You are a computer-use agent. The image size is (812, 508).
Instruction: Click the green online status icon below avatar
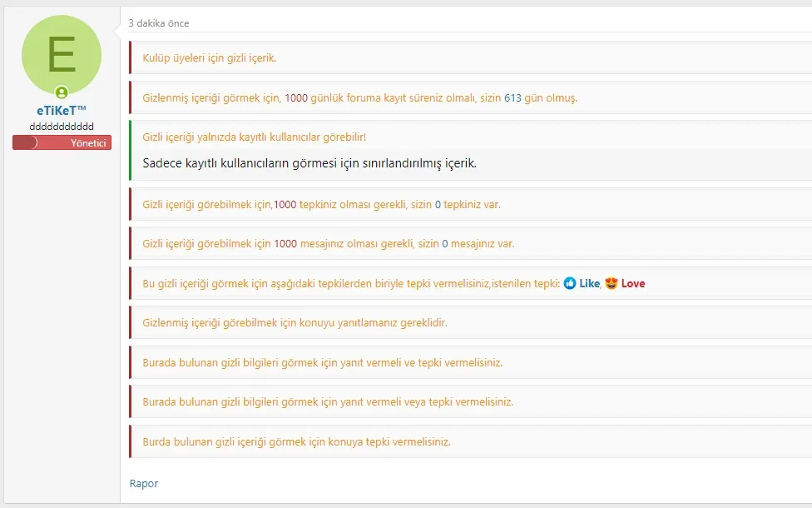tap(61, 92)
